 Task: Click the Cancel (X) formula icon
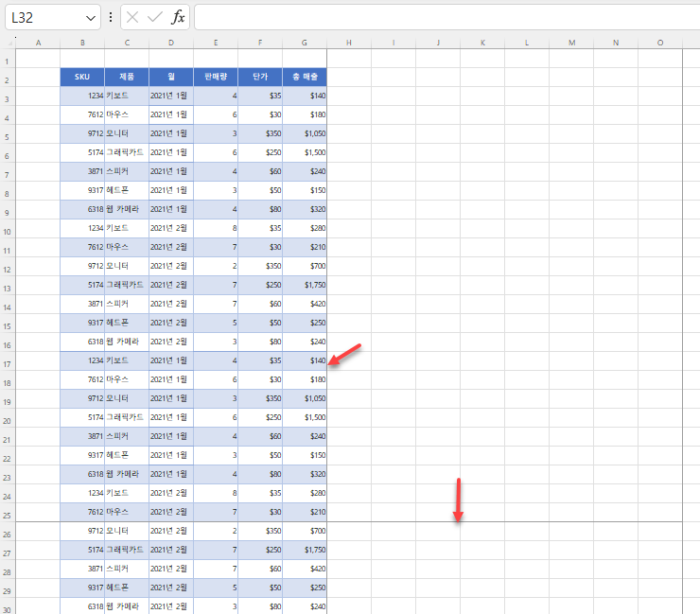tap(132, 17)
